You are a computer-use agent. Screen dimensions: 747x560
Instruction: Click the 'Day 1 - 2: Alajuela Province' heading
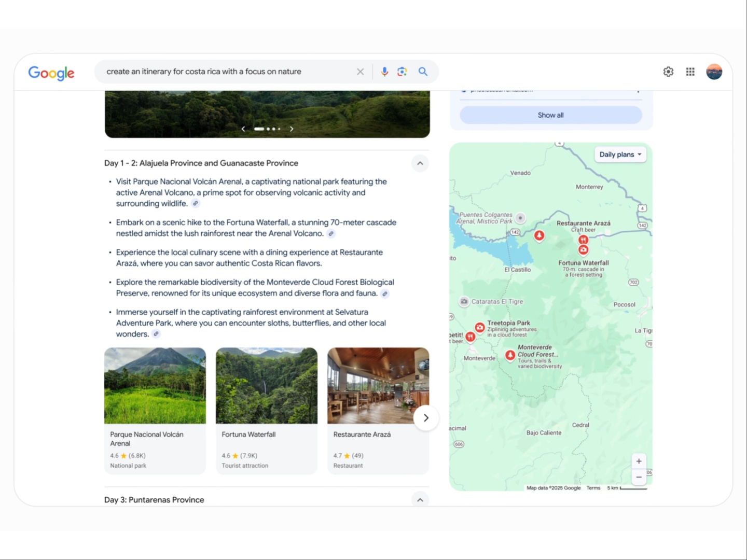(x=201, y=163)
